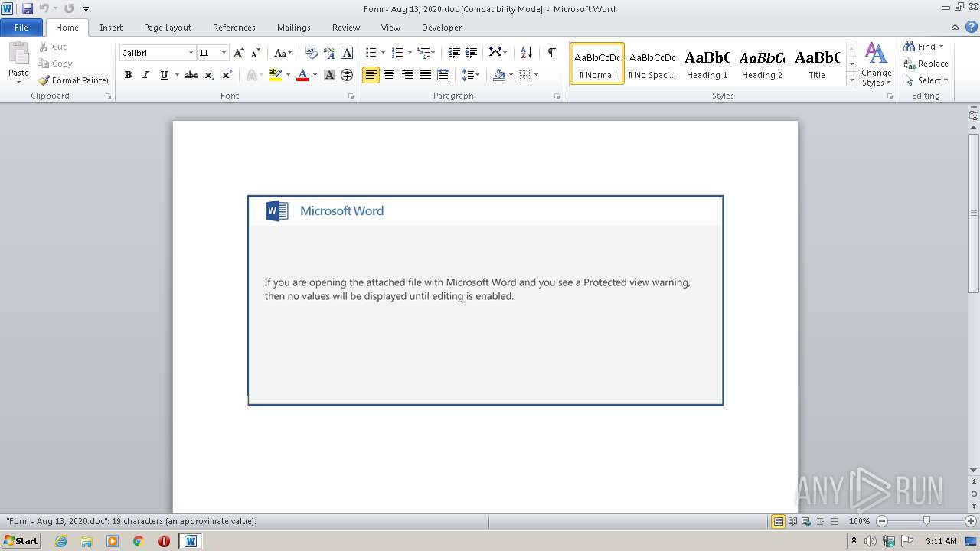Image resolution: width=980 pixels, height=551 pixels.
Task: Switch to the Developer tab
Action: click(x=442, y=28)
